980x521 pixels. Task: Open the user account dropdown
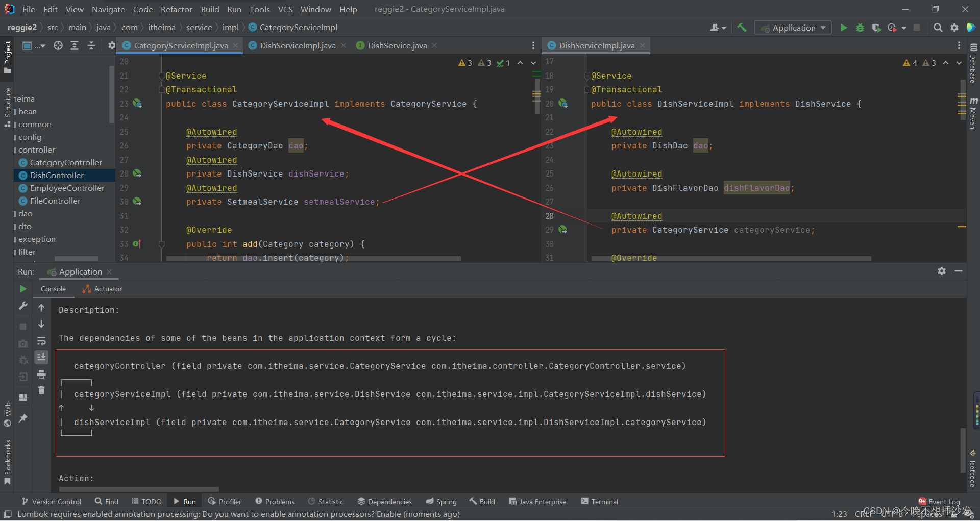click(718, 28)
